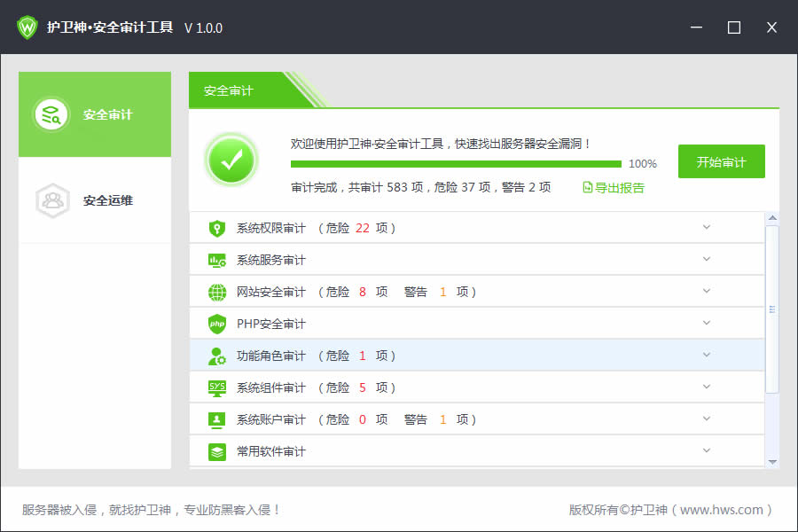
Task: Click the 服务器被入侵 footer slogan
Action: pos(151,510)
